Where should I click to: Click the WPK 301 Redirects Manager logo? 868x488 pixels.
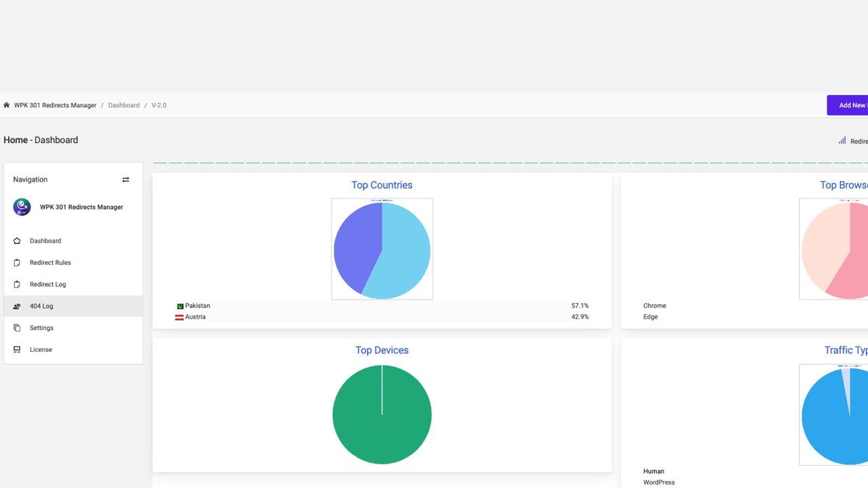22,207
